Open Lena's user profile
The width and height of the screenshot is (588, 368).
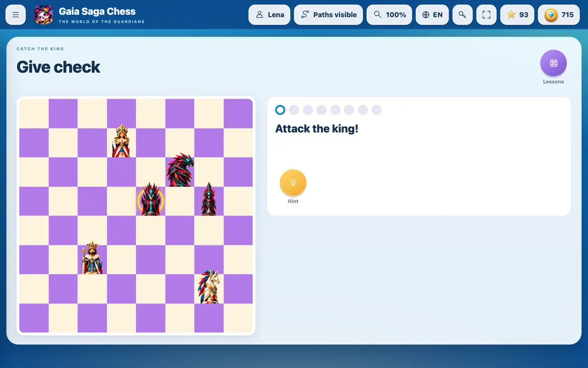click(269, 15)
